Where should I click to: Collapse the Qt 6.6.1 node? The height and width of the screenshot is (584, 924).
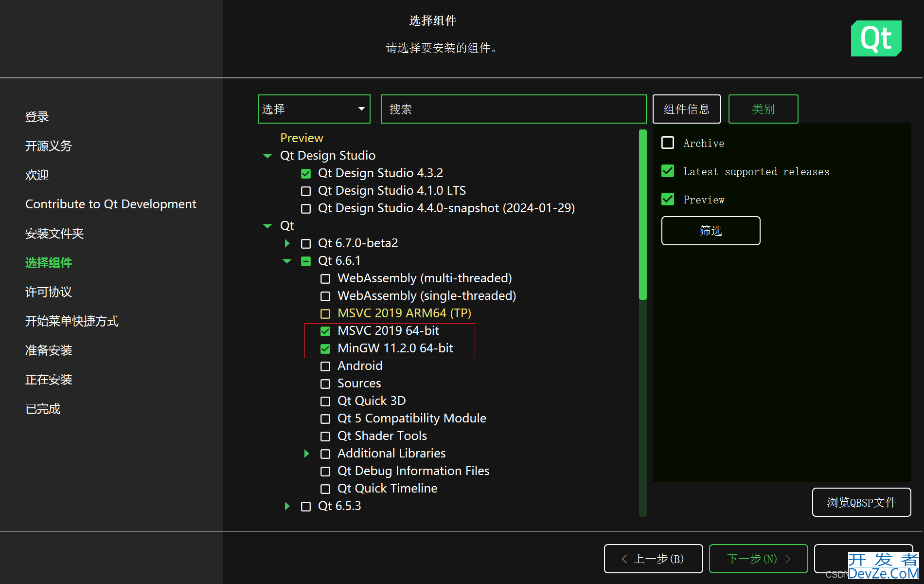click(287, 261)
